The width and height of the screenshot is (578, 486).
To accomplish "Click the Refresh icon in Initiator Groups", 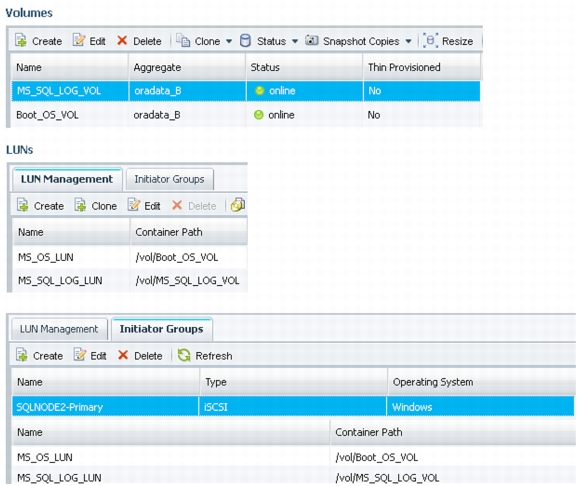I will click(x=184, y=355).
